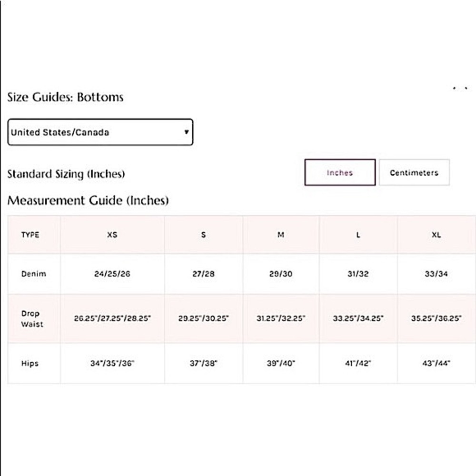
Task: Click the M size column header
Action: pyautogui.click(x=281, y=235)
